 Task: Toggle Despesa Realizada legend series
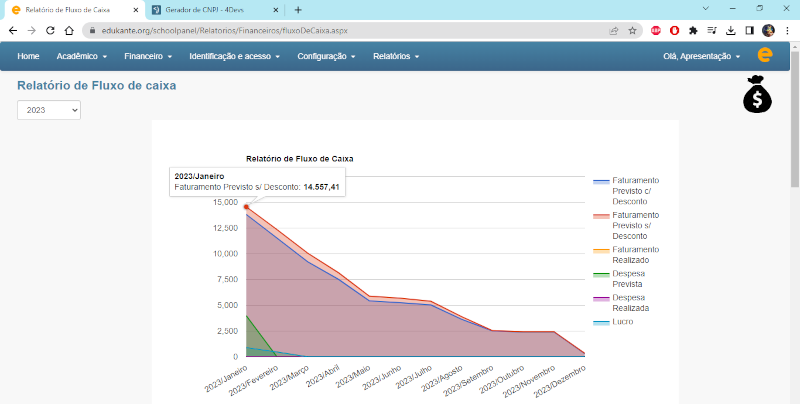point(621,302)
